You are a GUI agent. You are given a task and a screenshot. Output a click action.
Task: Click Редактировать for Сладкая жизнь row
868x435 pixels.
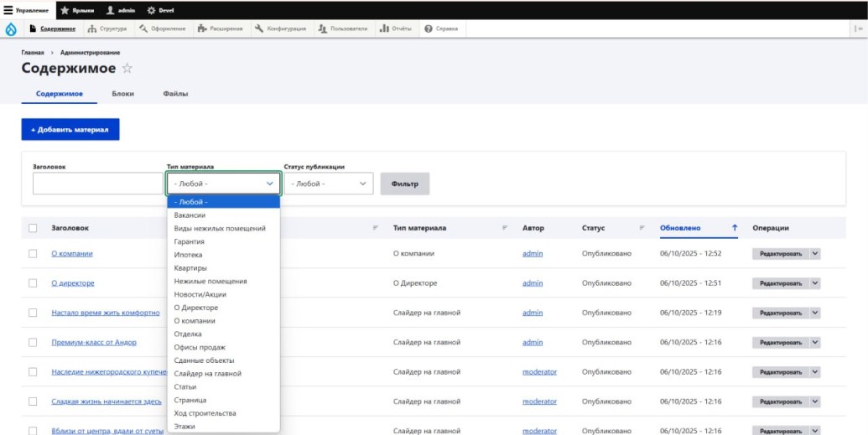point(781,401)
